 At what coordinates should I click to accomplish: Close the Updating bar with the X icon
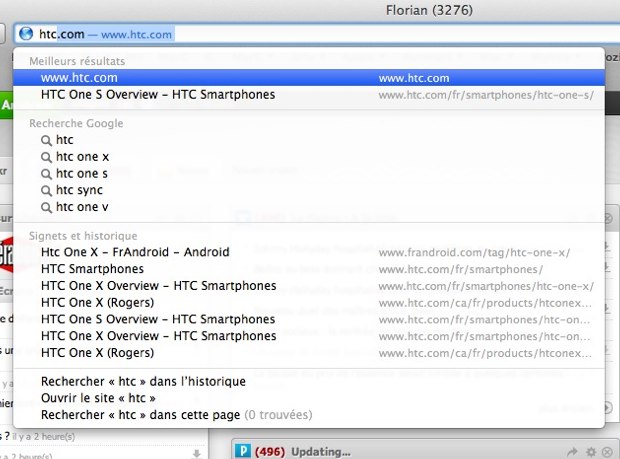point(607,452)
